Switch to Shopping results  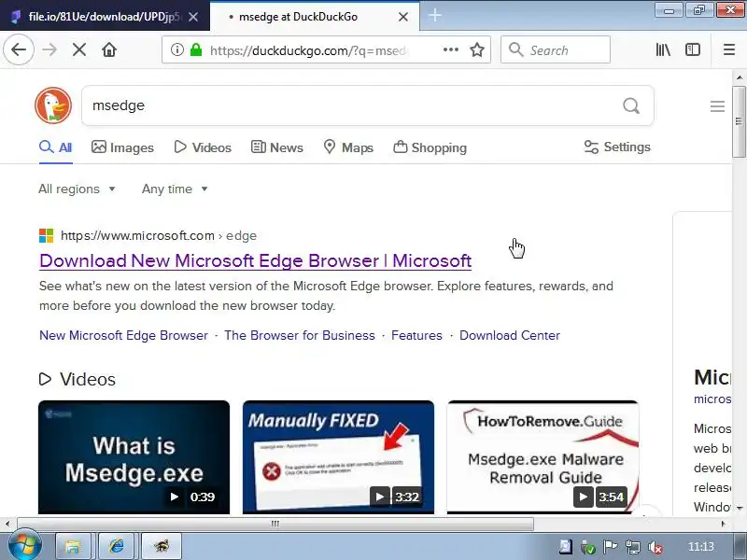click(430, 147)
